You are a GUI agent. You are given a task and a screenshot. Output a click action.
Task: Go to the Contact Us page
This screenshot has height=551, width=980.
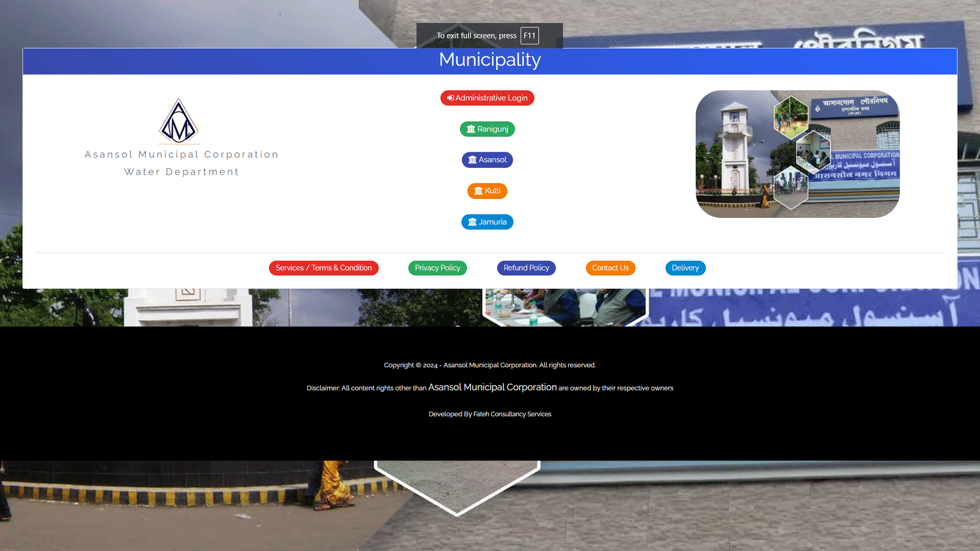(610, 268)
